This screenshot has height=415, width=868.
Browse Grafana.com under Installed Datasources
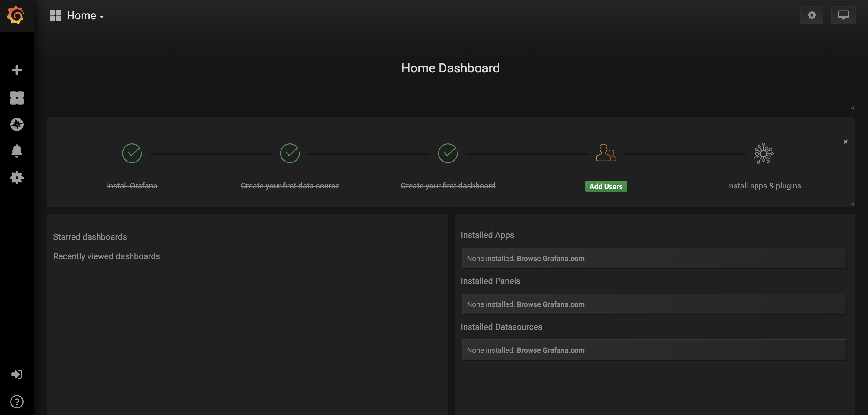click(550, 350)
